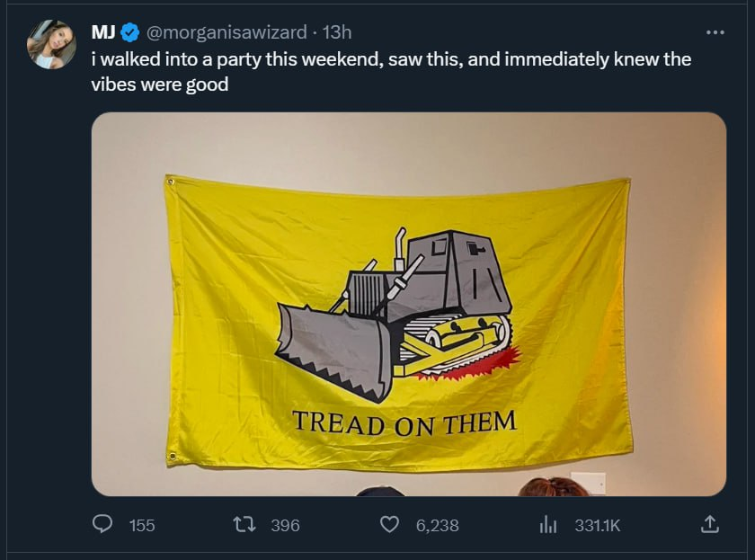The width and height of the screenshot is (755, 560).
Task: Share the tweet via upload arrow icon
Action: (709, 524)
